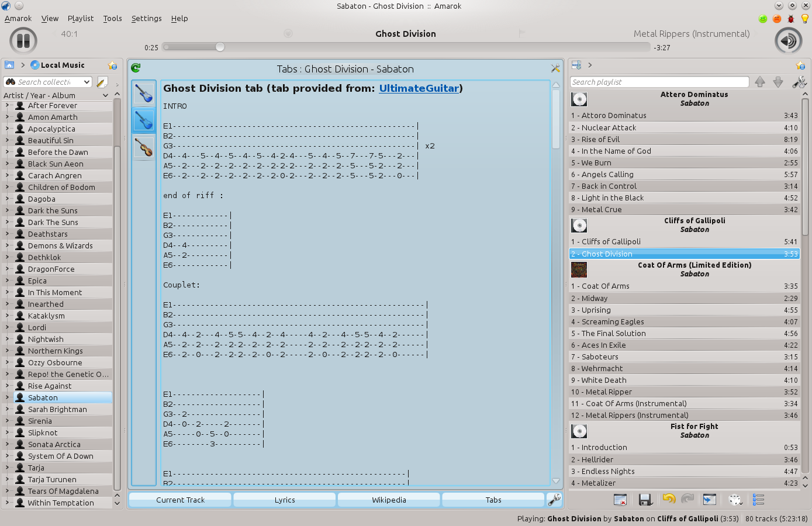Follow the UltimateGuitar link
The image size is (812, 526).
coord(419,88)
